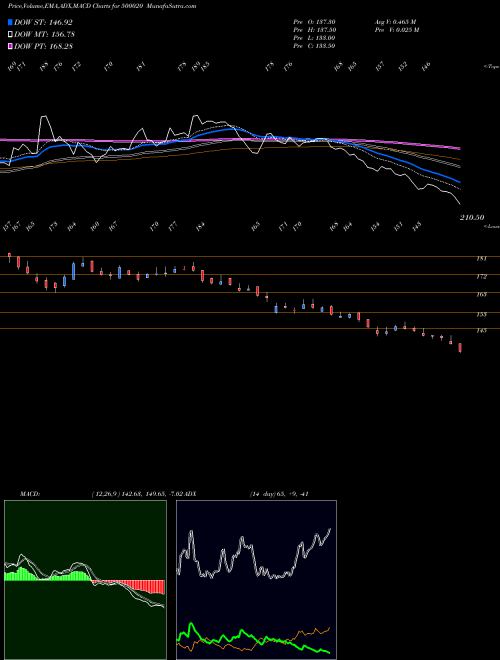Screen dimensions: 500x660
Task: Click the '<Tops' row label
Action: click(491, 67)
